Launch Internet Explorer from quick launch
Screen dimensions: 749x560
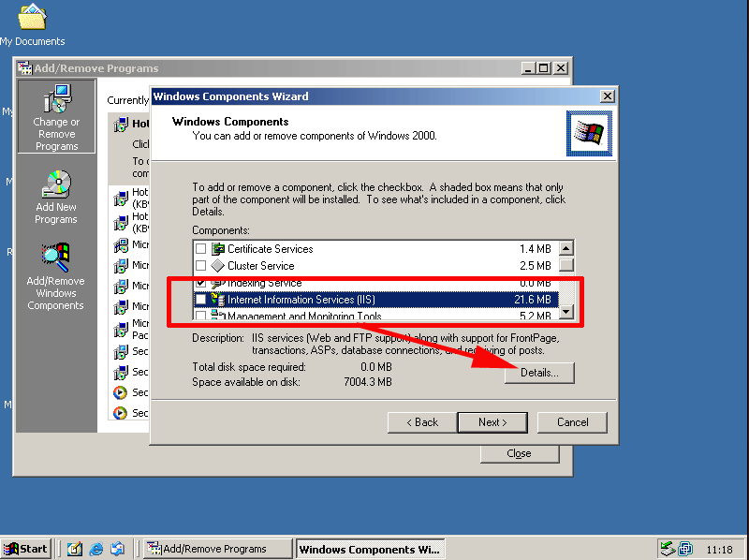click(x=96, y=549)
